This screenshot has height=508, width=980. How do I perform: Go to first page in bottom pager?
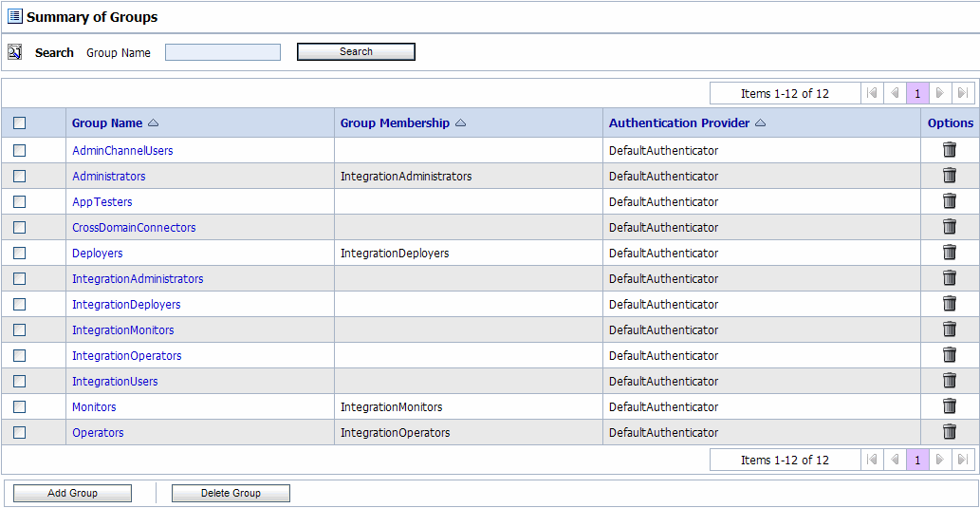873,460
